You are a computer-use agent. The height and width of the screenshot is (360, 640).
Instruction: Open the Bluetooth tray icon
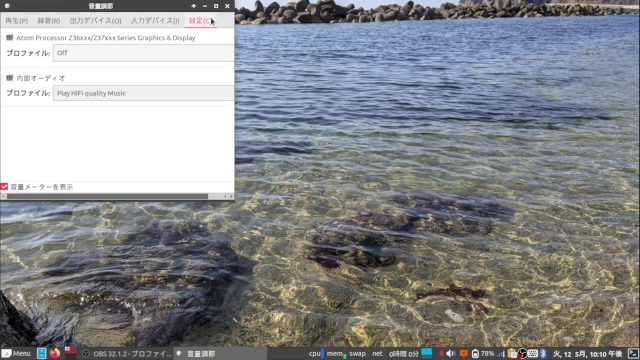pos(543,353)
